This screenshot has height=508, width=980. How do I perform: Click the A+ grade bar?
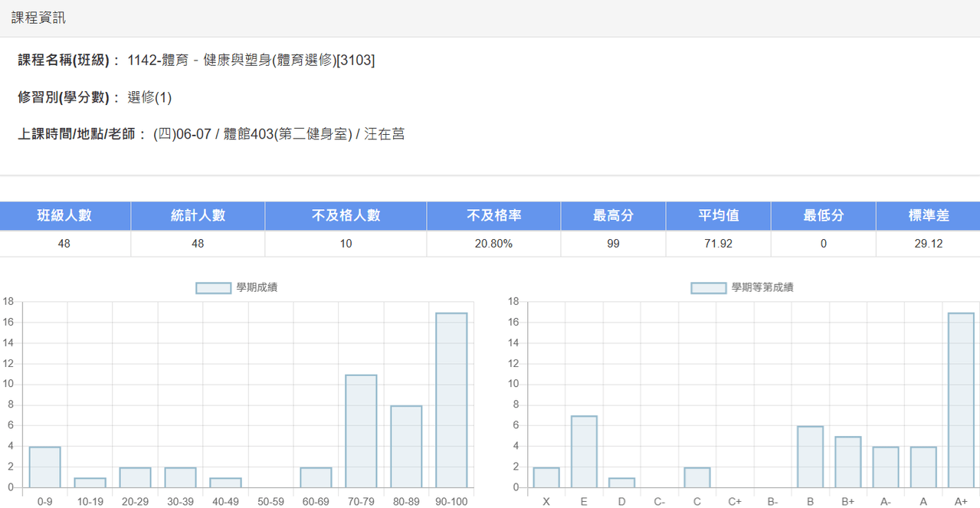(x=961, y=400)
